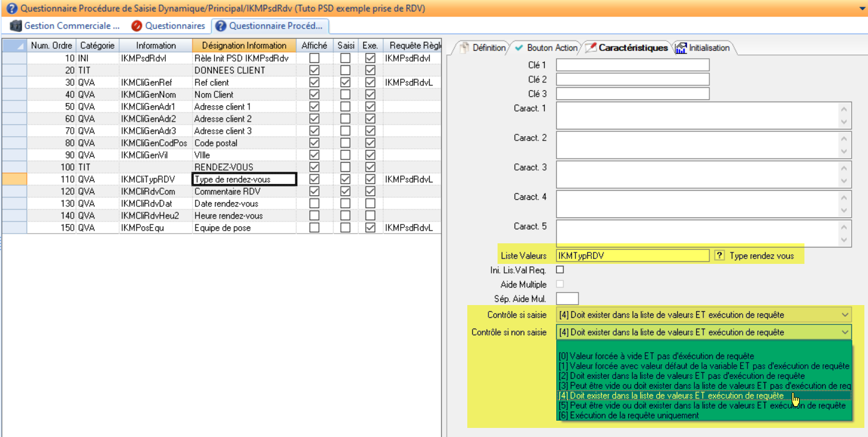Toggle the Ini. Lis.Val Req. checkbox
The image size is (868, 437).
pos(560,270)
